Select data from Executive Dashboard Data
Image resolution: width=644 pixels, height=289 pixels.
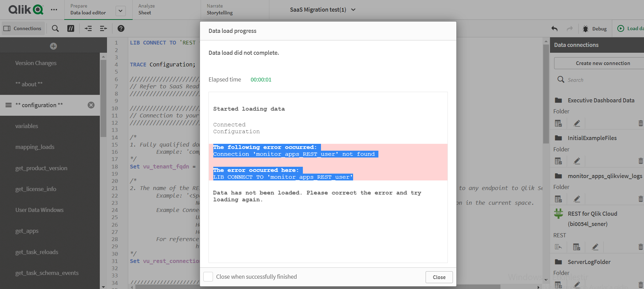[558, 123]
